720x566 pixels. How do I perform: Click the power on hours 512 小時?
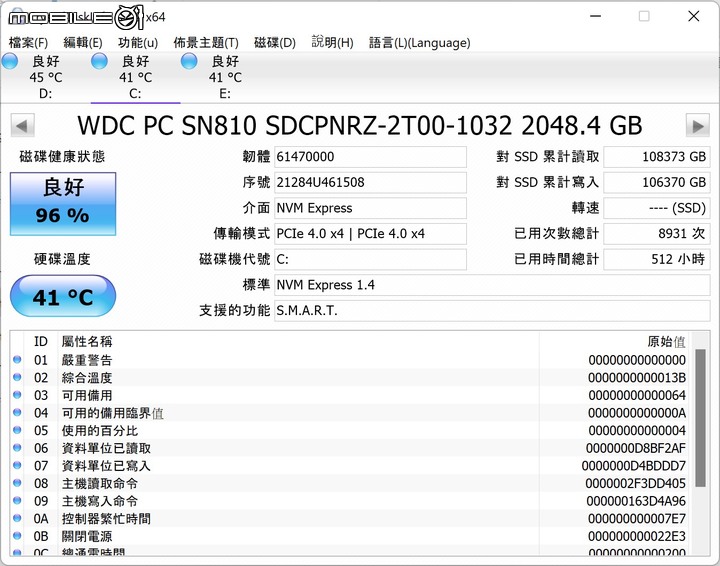pos(657,259)
